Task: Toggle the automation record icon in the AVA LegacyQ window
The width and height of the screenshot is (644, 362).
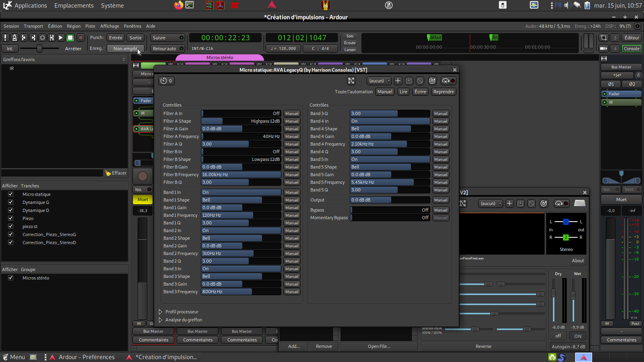Action: click(448, 81)
